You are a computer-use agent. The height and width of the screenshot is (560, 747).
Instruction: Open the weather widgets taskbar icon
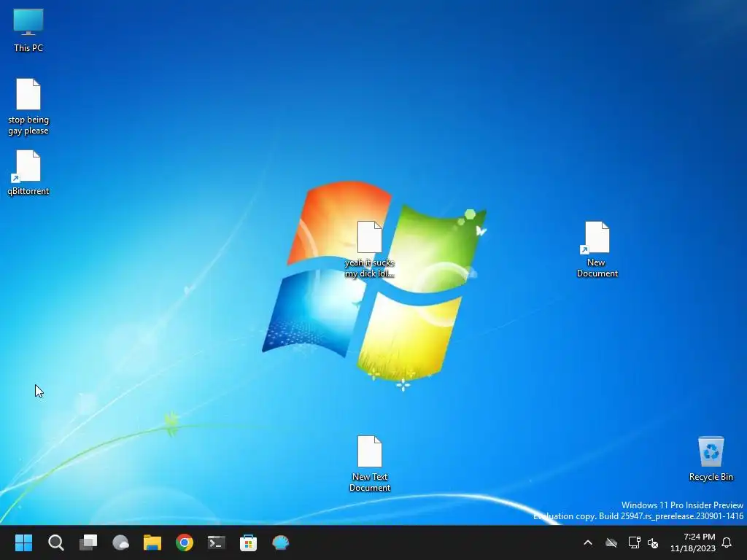[x=120, y=542]
